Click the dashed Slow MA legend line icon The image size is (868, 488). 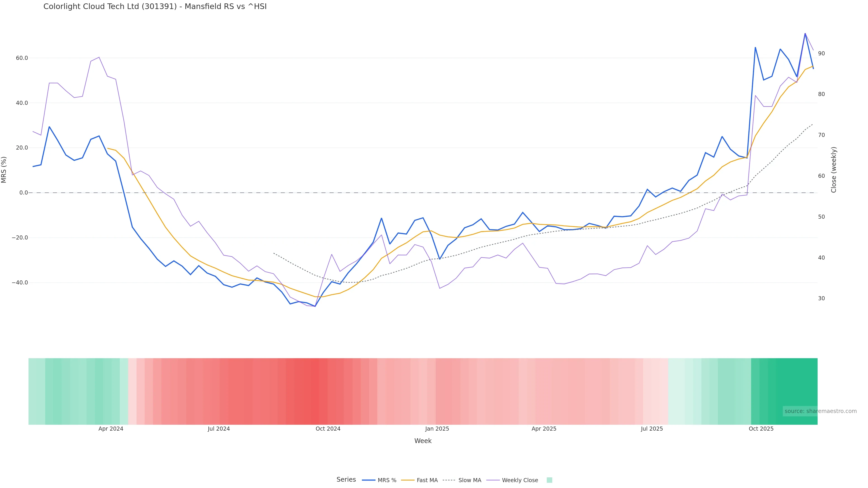[449, 480]
